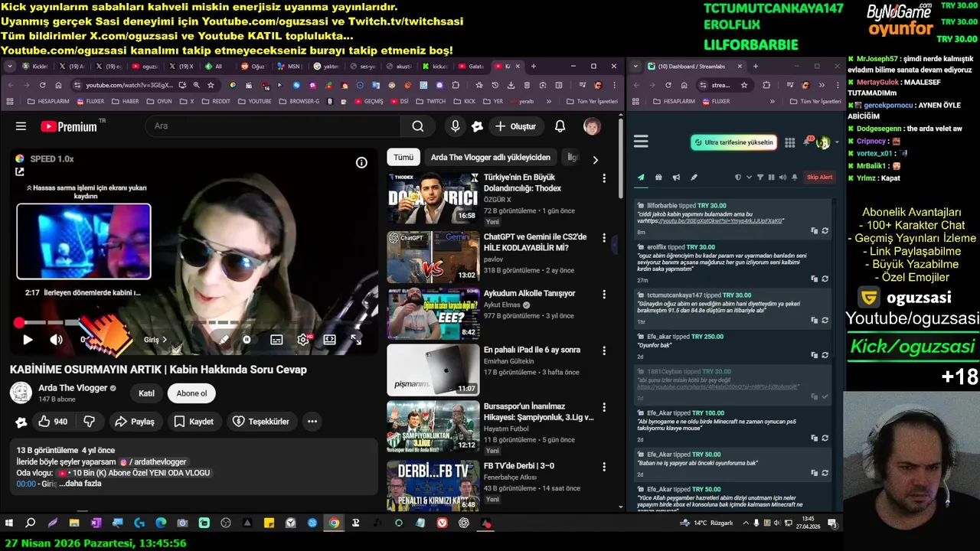Viewport: 980px width, 551px height.
Task: Open options for the Thodex video
Action: click(x=604, y=178)
